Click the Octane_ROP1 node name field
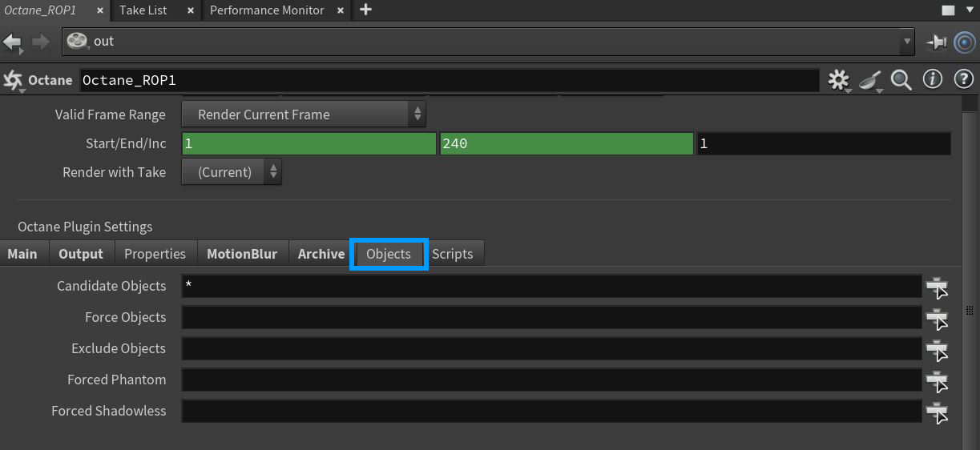The height and width of the screenshot is (450, 980). (x=449, y=80)
